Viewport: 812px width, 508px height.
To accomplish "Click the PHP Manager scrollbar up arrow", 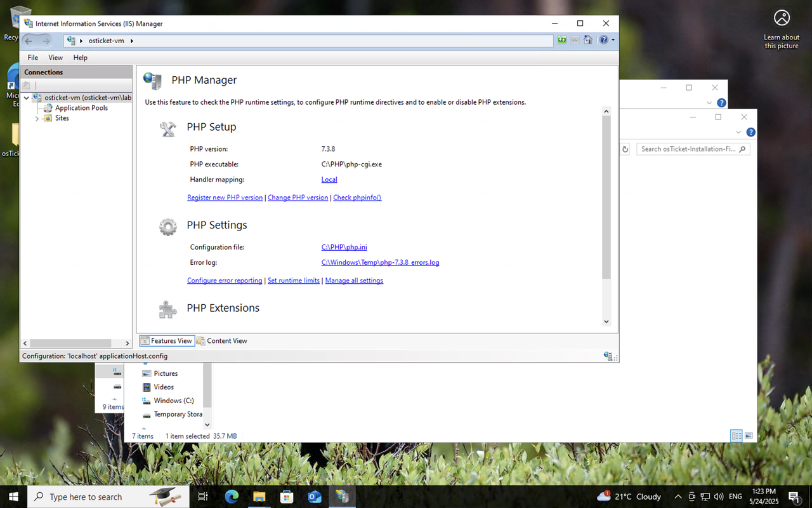I will (x=606, y=111).
